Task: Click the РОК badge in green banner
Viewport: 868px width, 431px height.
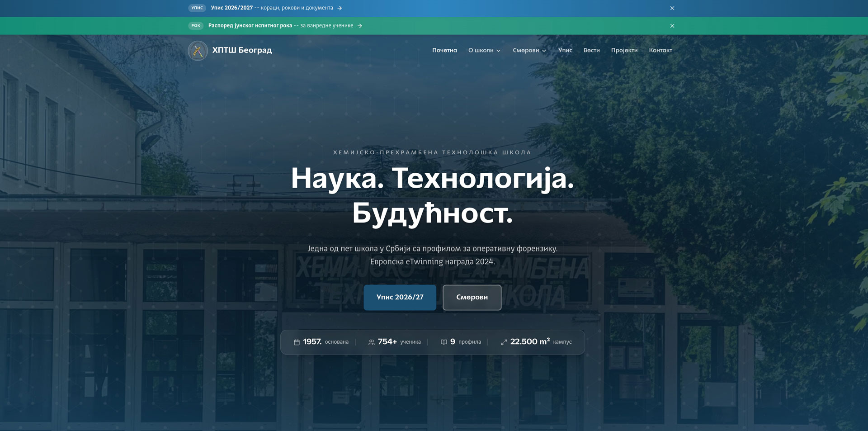Action: [196, 25]
